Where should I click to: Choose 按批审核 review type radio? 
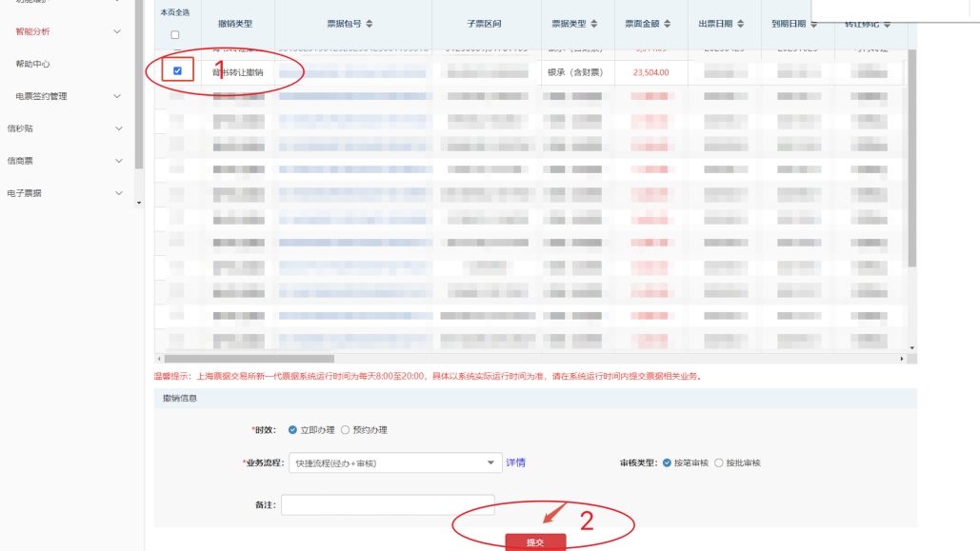point(719,463)
